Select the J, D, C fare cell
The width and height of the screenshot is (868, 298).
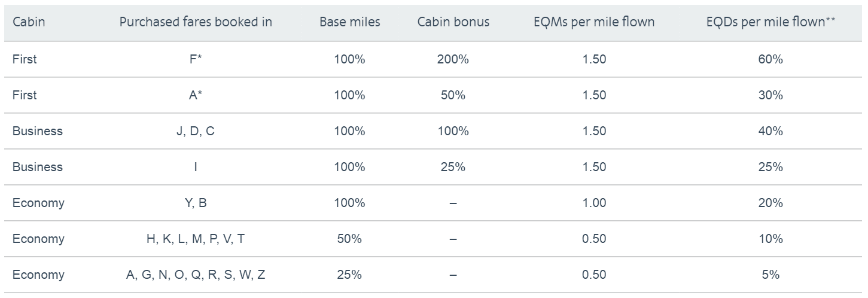point(196,131)
